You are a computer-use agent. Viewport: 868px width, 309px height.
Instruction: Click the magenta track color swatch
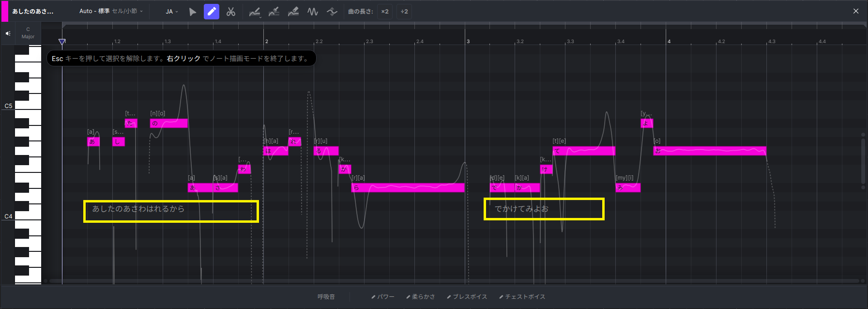click(x=5, y=12)
